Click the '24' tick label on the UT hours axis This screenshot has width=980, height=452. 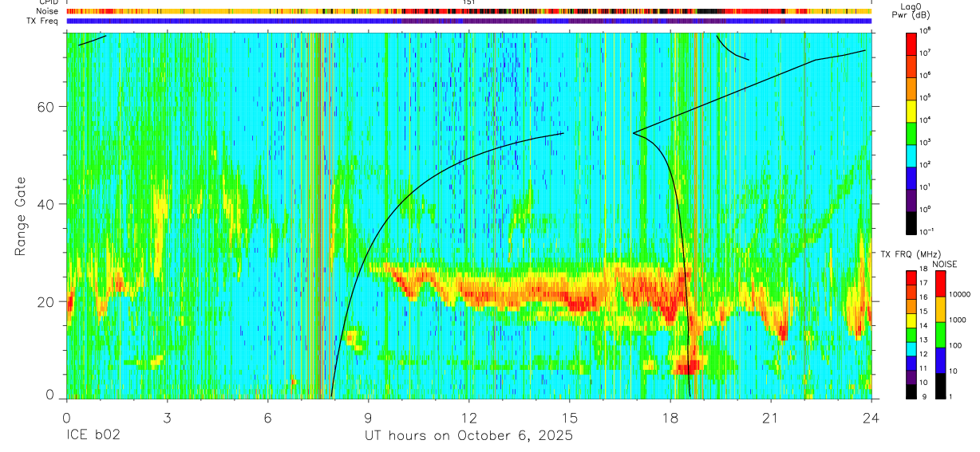pos(871,417)
